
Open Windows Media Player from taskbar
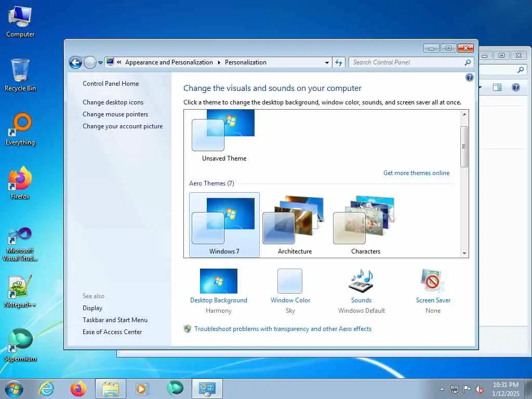tap(142, 389)
